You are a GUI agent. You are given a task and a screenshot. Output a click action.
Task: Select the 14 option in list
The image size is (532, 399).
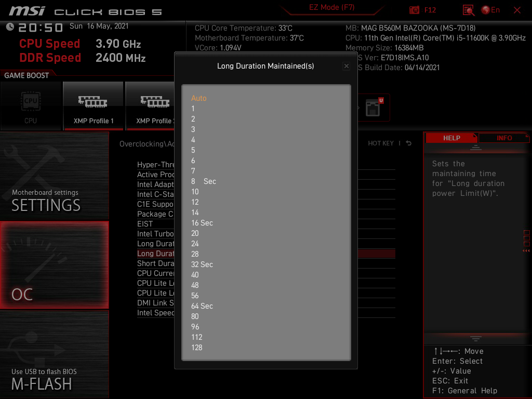pos(195,212)
